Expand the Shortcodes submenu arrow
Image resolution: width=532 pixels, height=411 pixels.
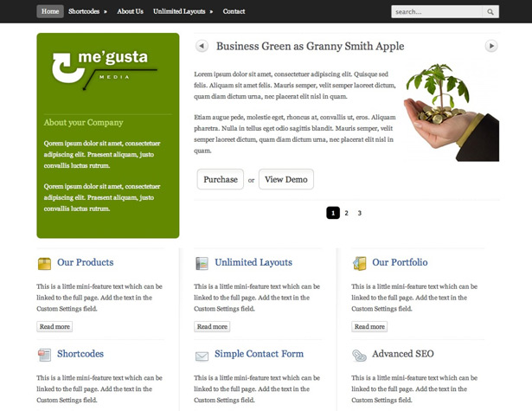point(106,12)
